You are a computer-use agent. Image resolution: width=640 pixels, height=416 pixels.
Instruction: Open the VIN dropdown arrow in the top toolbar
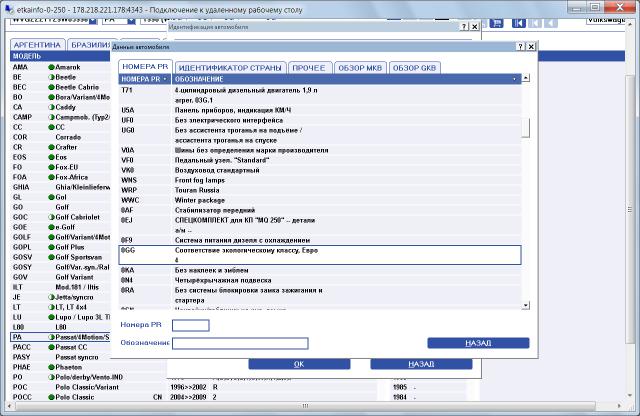(93, 20)
